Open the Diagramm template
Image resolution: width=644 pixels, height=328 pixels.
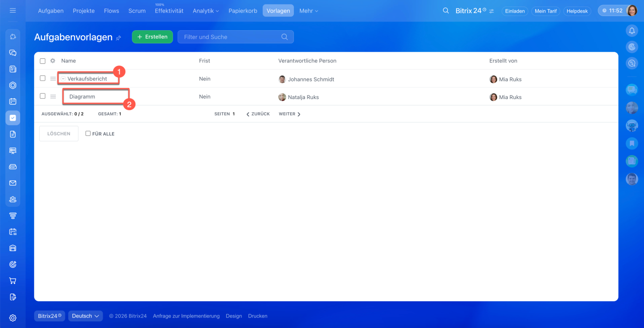pyautogui.click(x=82, y=97)
